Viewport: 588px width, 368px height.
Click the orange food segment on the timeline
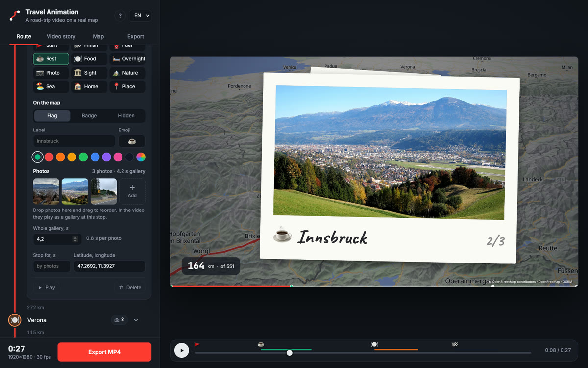coord(396,350)
